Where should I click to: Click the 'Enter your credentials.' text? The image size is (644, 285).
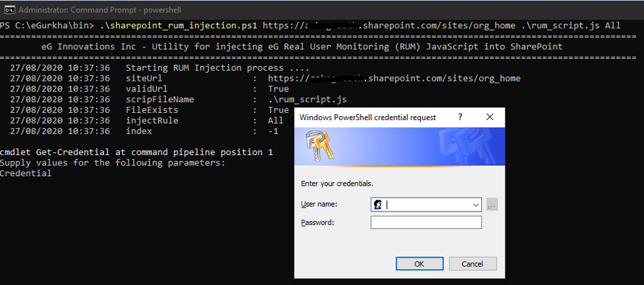337,184
